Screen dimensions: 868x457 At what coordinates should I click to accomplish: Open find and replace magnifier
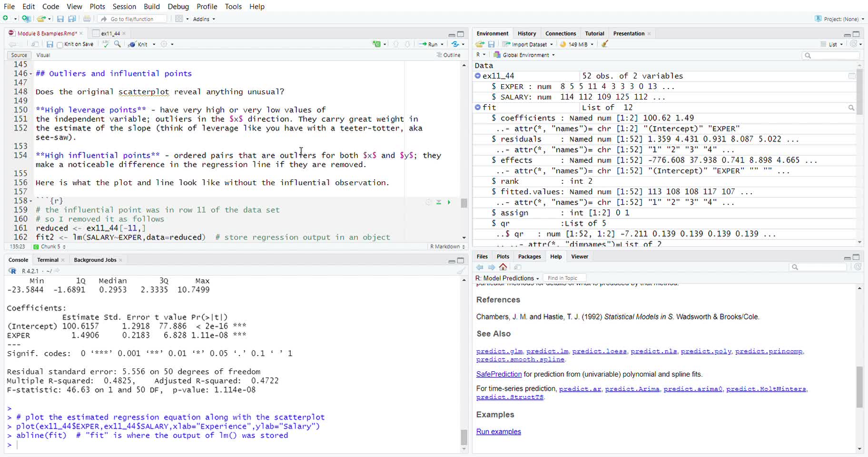tap(118, 44)
